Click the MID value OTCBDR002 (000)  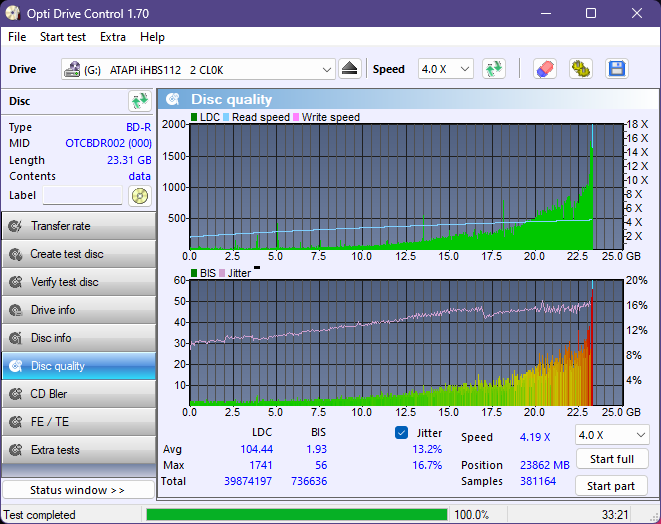108,143
